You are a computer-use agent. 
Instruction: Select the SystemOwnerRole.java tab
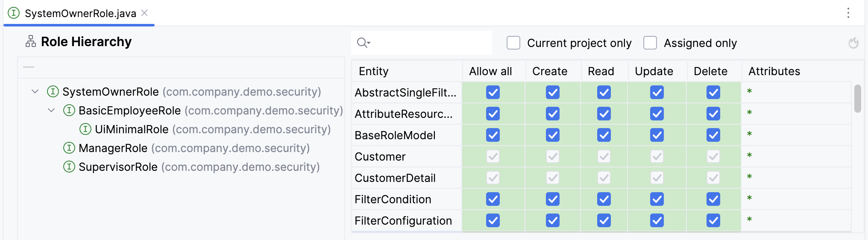[80, 14]
